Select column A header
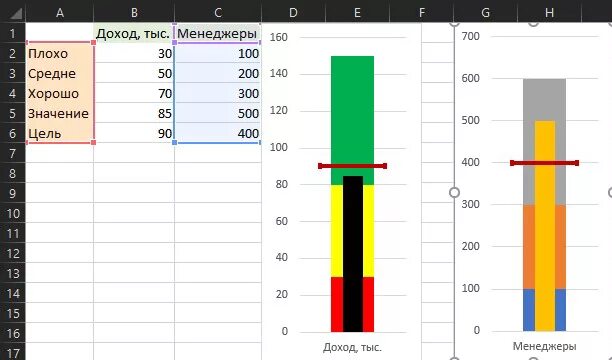The image size is (612, 360). pos(59,13)
